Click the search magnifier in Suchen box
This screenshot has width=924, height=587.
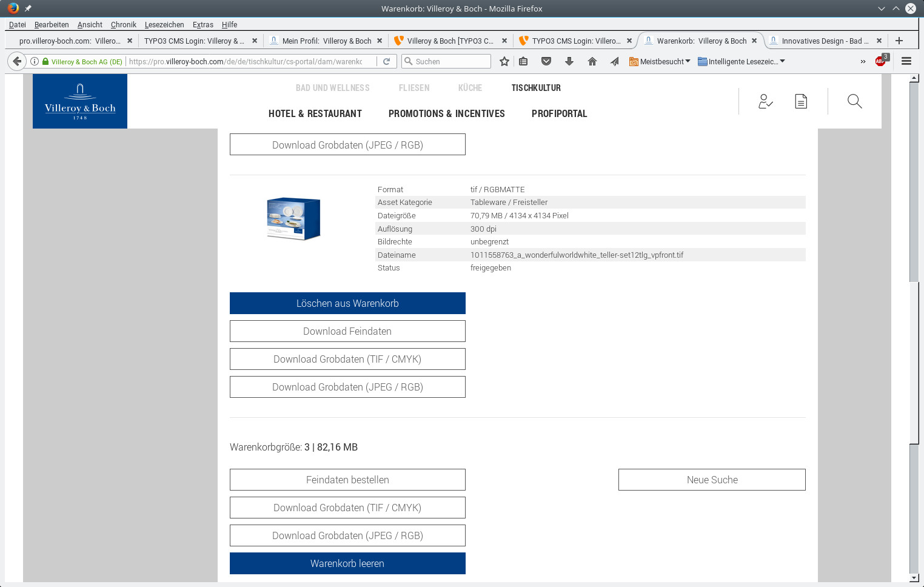[x=409, y=61]
